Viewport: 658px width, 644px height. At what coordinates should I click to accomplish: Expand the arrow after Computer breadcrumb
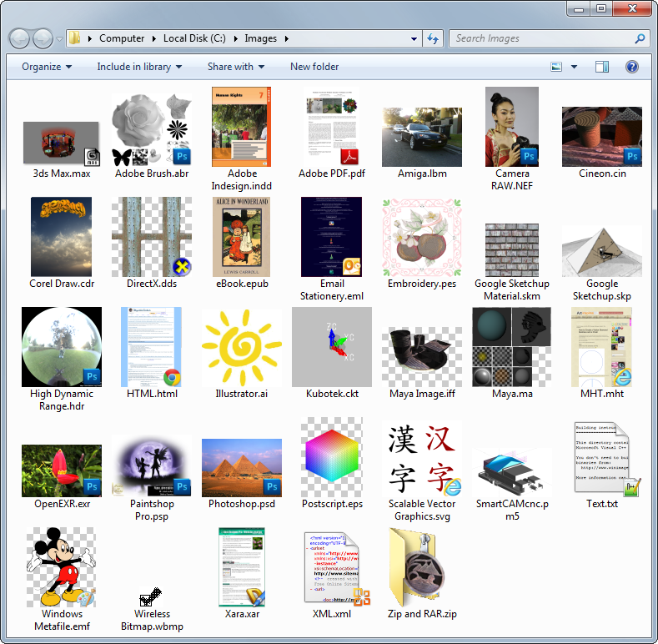click(x=153, y=38)
